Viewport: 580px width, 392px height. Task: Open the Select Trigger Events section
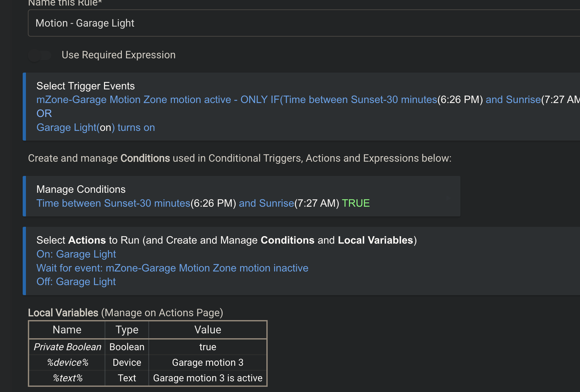86,86
